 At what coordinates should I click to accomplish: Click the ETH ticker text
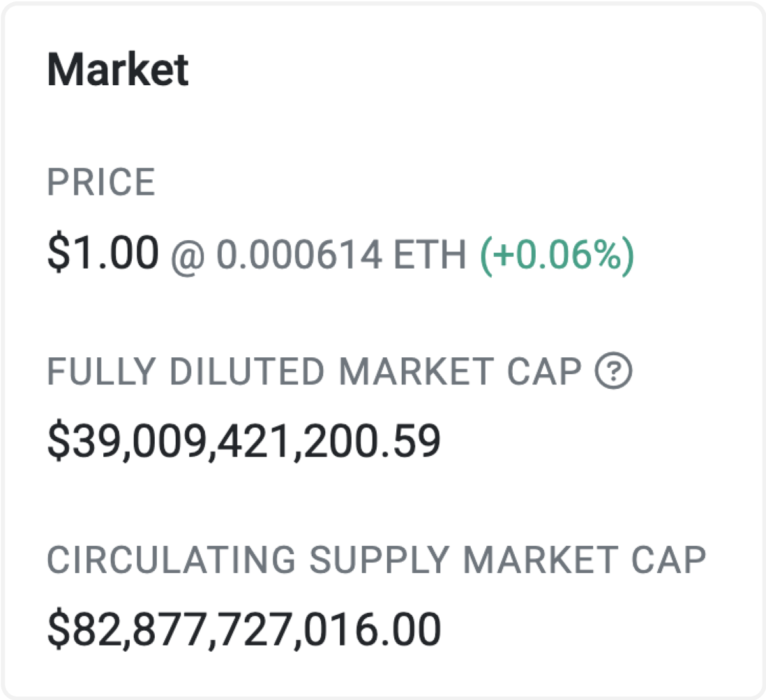coord(430,255)
